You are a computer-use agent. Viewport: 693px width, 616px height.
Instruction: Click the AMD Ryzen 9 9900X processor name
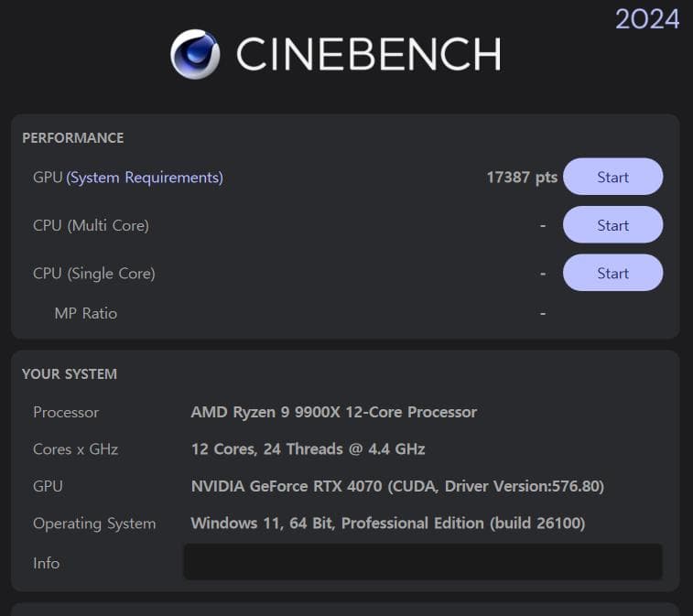tap(333, 412)
